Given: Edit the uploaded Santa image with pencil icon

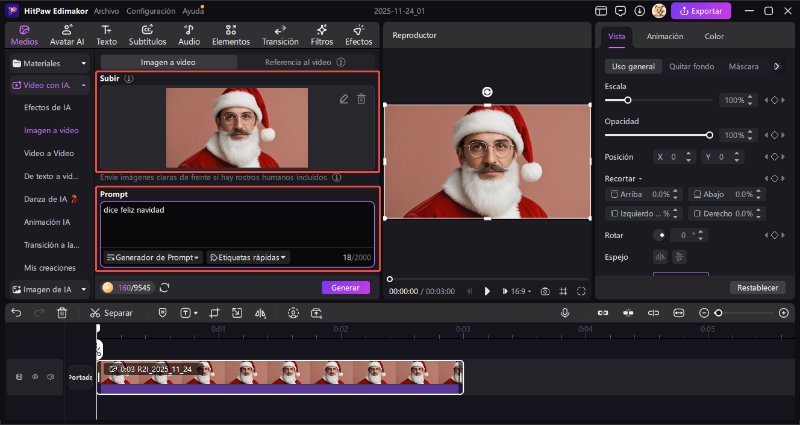Looking at the screenshot, I should coord(344,99).
